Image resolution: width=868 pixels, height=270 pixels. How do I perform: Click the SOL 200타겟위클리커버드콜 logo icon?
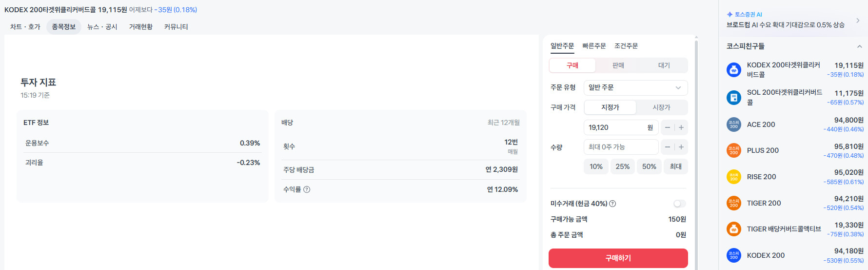[x=733, y=98]
